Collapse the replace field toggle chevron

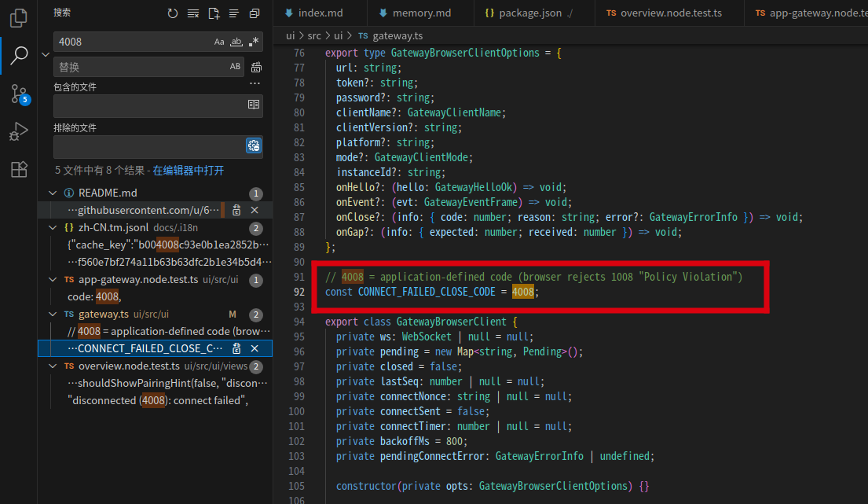click(x=45, y=54)
